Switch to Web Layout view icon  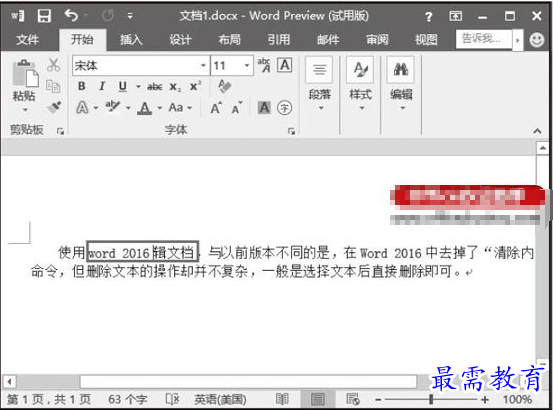[353, 399]
